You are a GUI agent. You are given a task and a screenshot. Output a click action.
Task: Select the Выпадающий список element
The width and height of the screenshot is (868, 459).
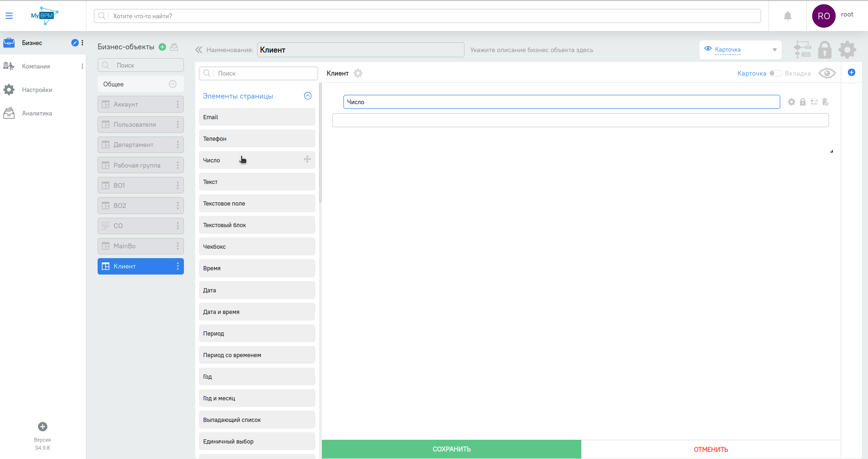257,420
